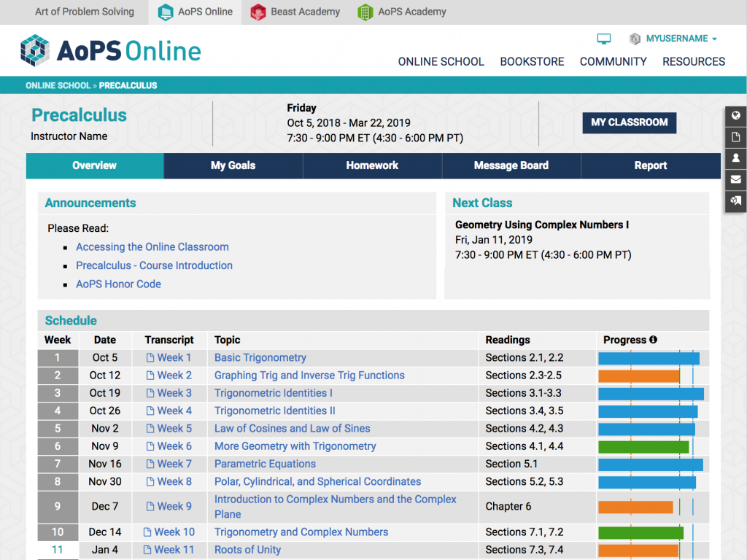Open Trigonometry and Complex Numbers topic

(301, 532)
